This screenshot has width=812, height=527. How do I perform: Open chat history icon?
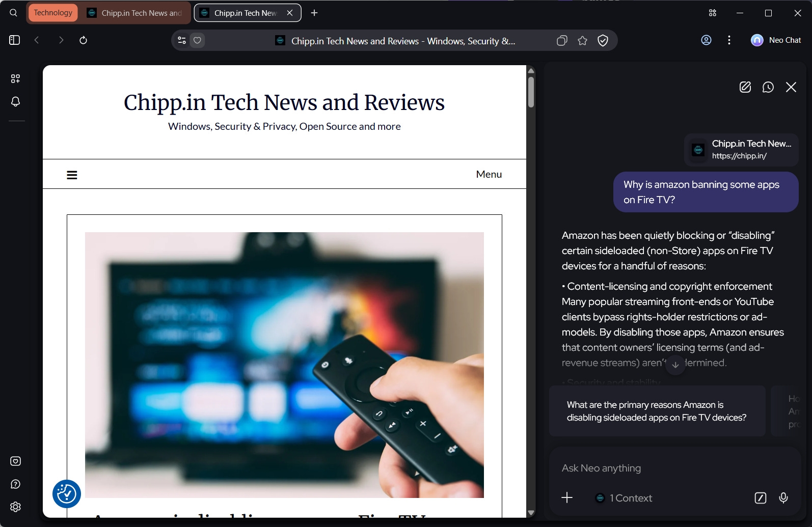(768, 87)
